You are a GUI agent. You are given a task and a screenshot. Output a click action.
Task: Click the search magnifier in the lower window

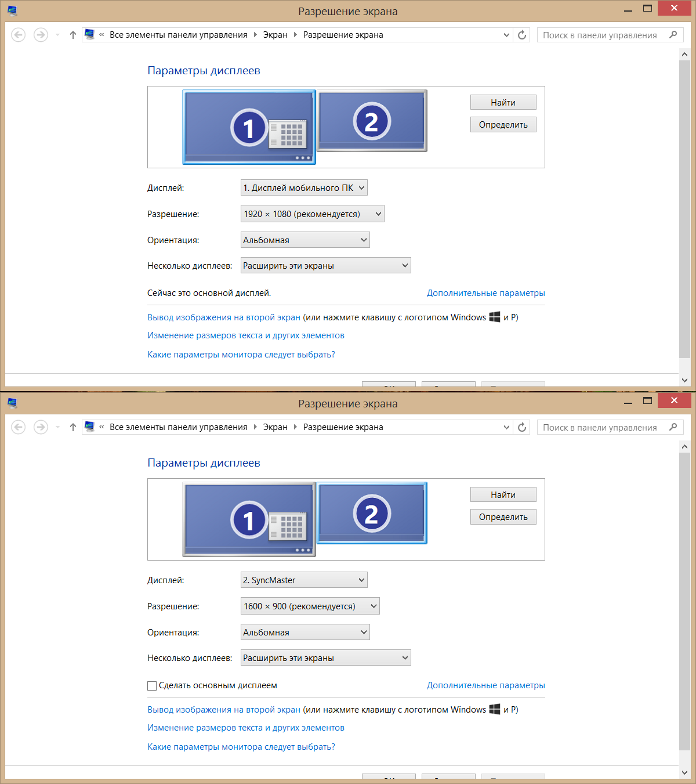(673, 427)
